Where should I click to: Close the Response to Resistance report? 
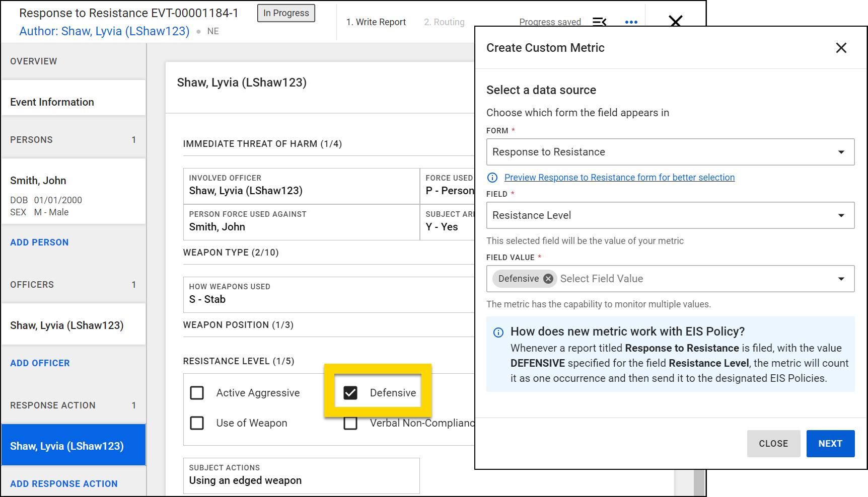tap(675, 21)
